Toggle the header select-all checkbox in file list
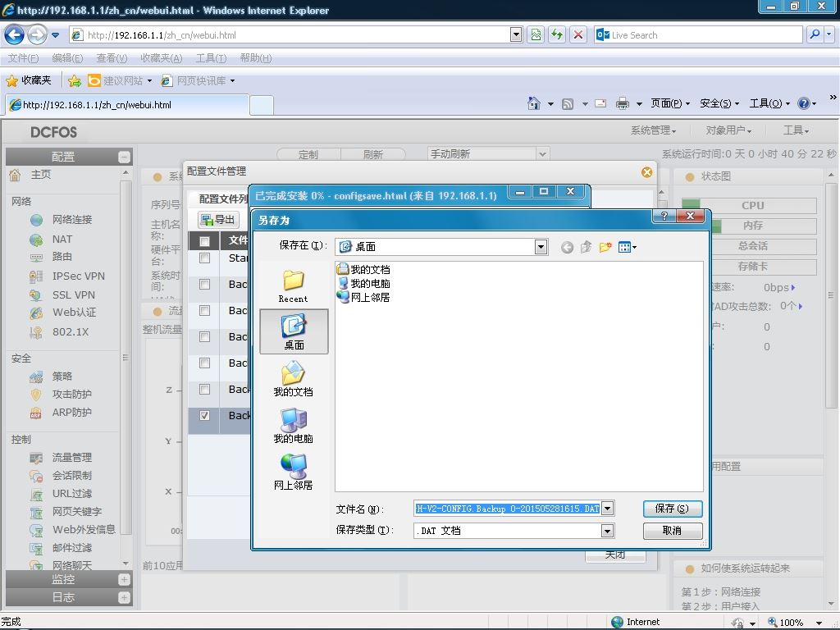The height and width of the screenshot is (630, 840). (204, 241)
